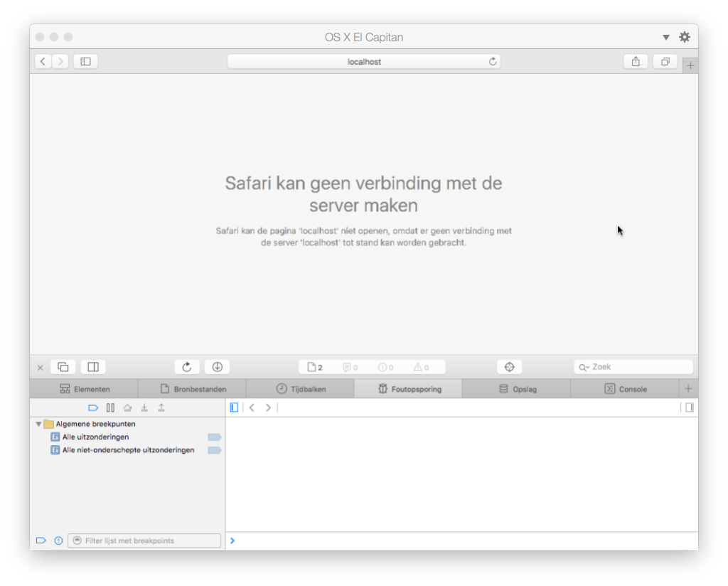Switch to the Tijdbalken tab
Image resolution: width=728 pixels, height=586 pixels.
point(301,389)
